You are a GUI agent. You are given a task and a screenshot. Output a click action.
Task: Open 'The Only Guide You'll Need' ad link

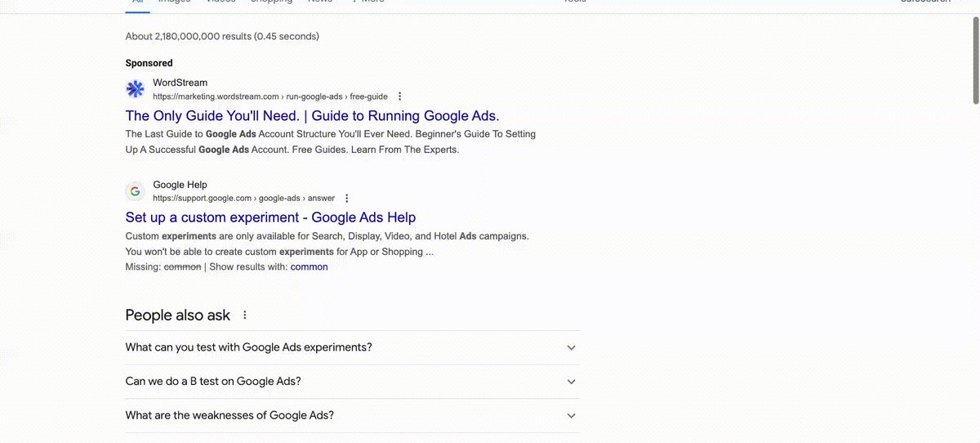tap(312, 116)
